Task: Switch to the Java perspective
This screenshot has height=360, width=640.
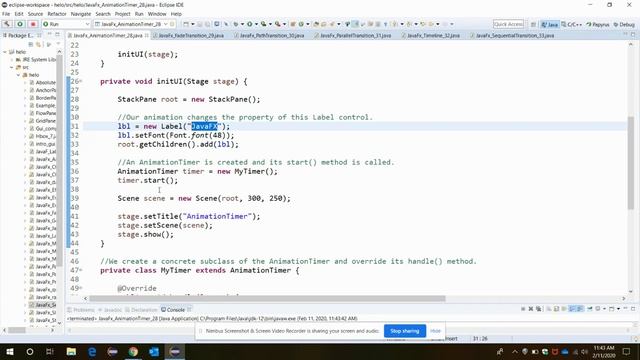Action: click(x=549, y=24)
